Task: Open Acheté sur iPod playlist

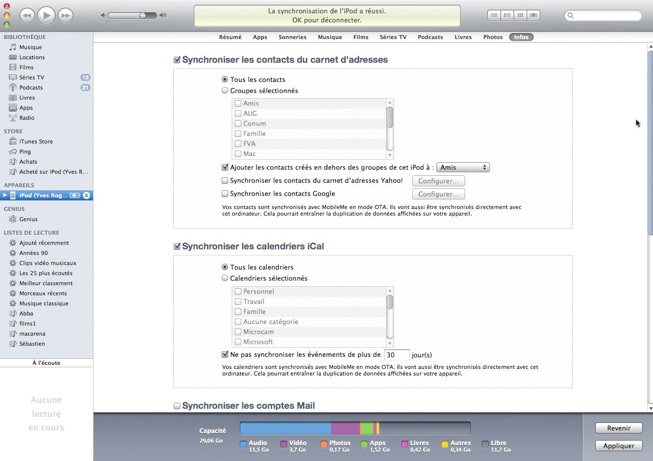Action: tap(53, 172)
